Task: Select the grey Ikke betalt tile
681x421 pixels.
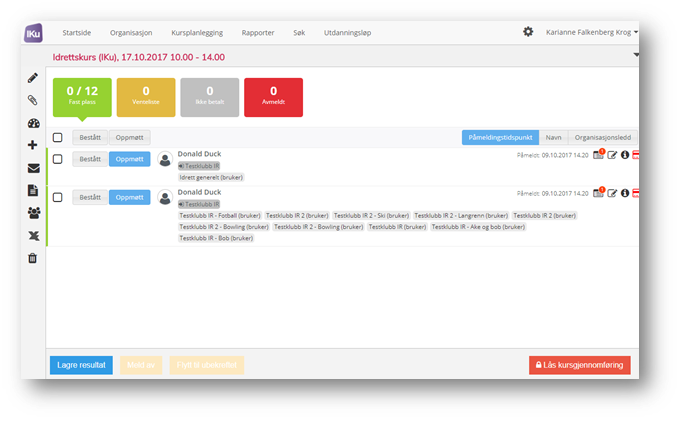Action: pos(210,97)
